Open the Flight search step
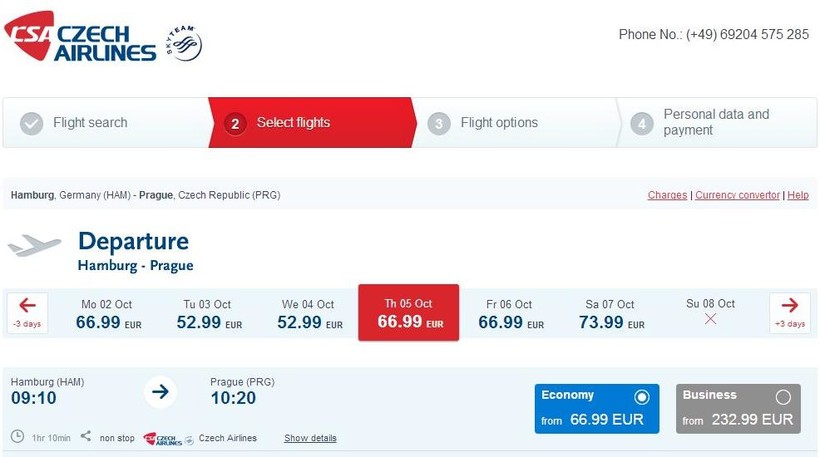 tap(90, 123)
